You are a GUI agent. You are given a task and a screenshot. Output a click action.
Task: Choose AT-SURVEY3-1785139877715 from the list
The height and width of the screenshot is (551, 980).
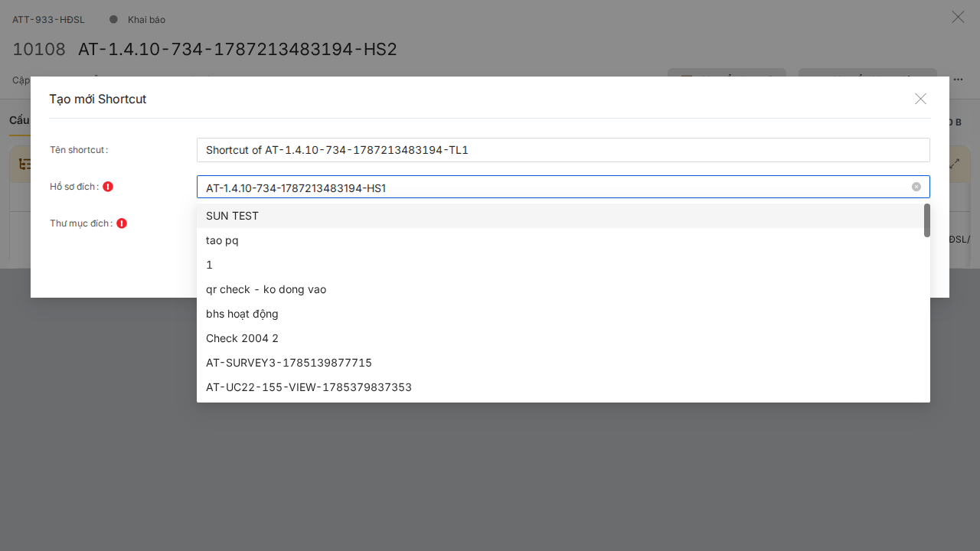[x=560, y=363]
